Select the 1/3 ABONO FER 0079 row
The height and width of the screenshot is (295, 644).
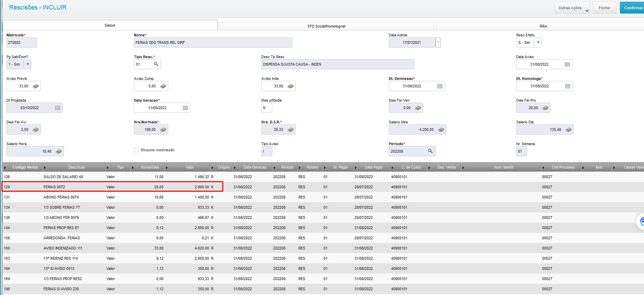[x=323, y=218]
